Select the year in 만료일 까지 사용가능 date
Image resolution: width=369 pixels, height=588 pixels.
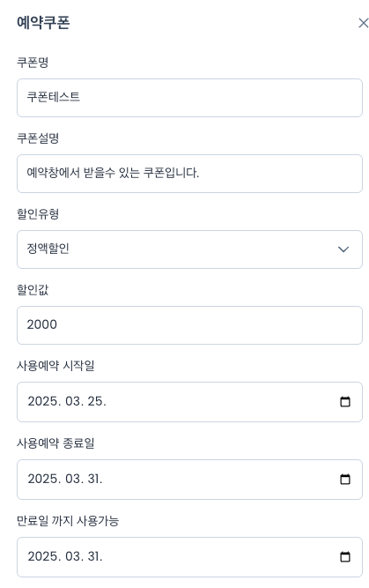(44, 556)
